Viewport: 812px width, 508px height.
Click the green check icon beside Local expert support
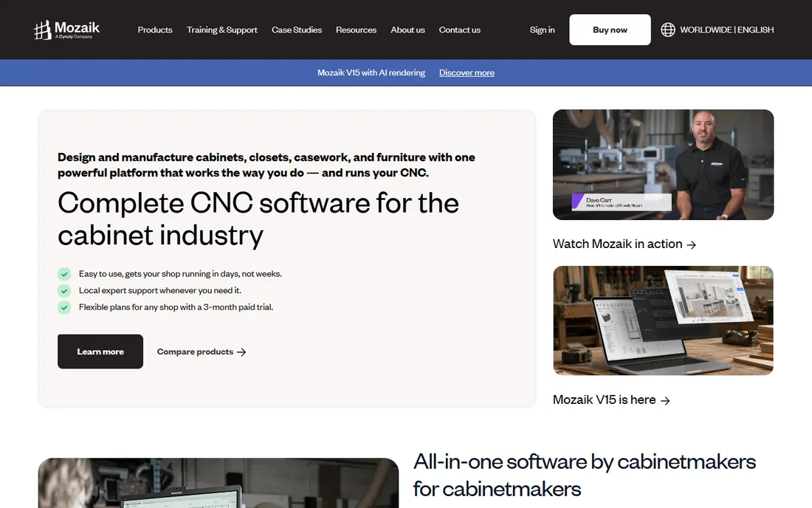pos(64,290)
